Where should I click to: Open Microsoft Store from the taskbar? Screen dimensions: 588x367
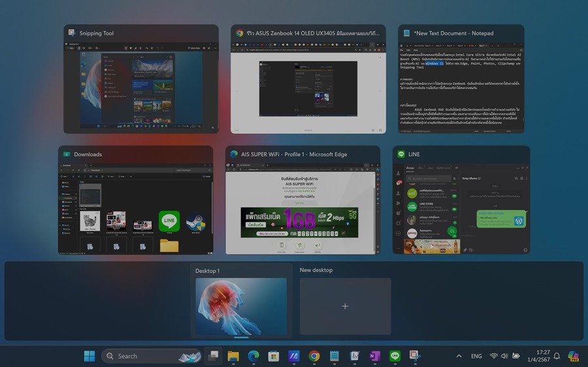point(274,356)
